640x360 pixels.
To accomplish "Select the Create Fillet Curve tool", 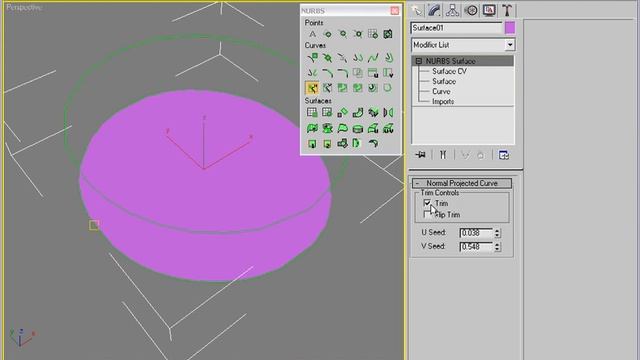I will [342, 73].
